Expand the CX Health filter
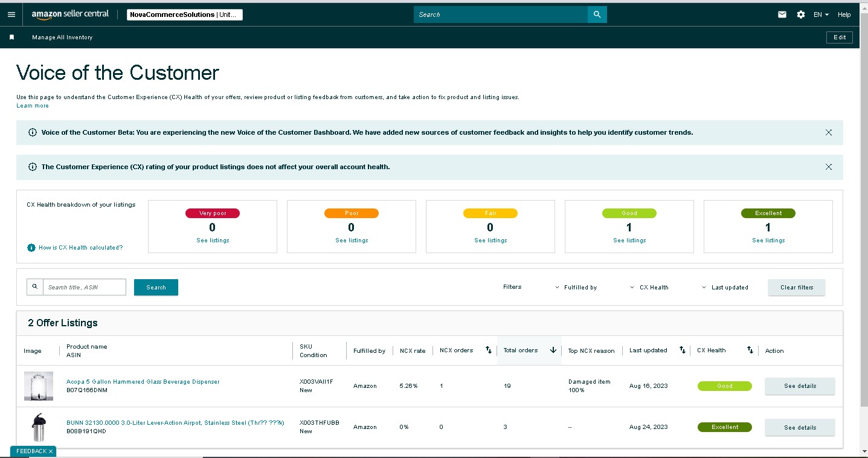Viewport: 868px width, 458px height. (x=649, y=288)
